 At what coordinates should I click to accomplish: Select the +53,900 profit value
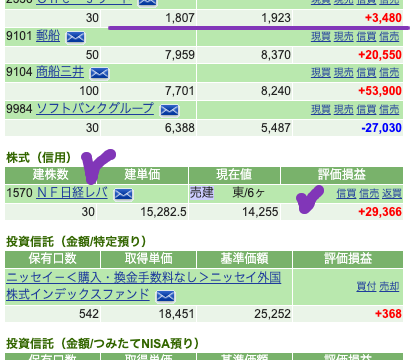click(x=380, y=91)
